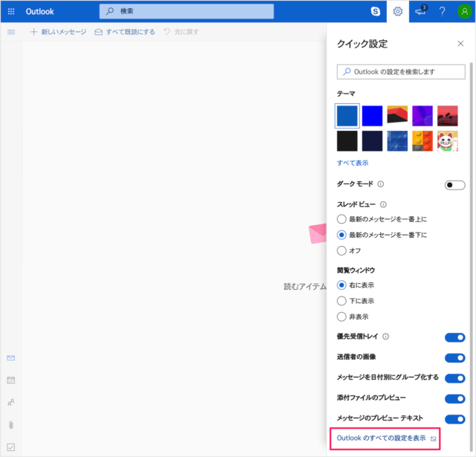Click すべて表示 to show all themes
This screenshot has width=476, height=457.
pos(353,163)
